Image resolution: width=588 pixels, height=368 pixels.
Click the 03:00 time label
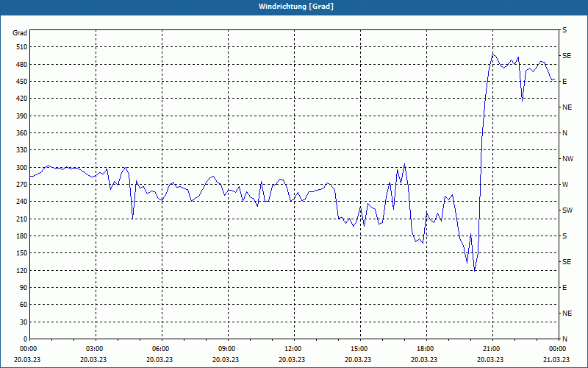pyautogui.click(x=94, y=349)
